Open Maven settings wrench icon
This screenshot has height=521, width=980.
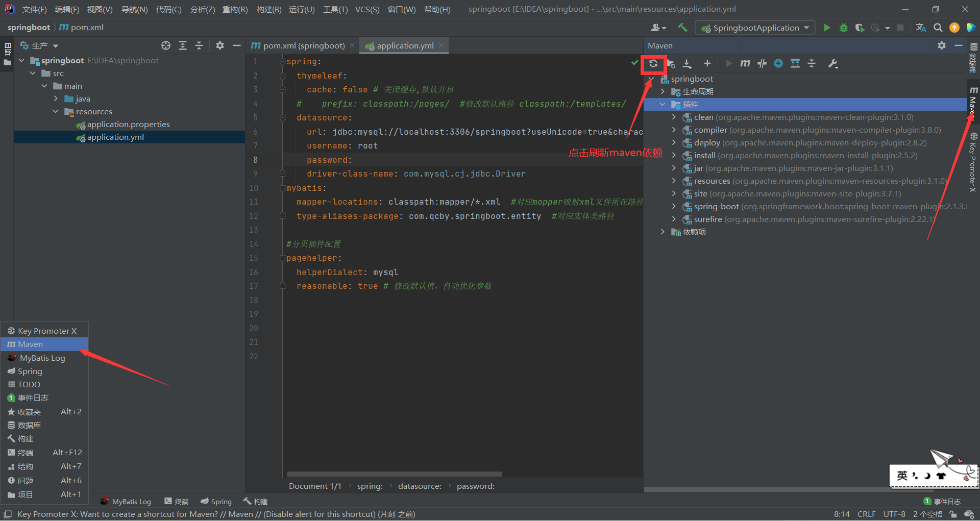(833, 63)
